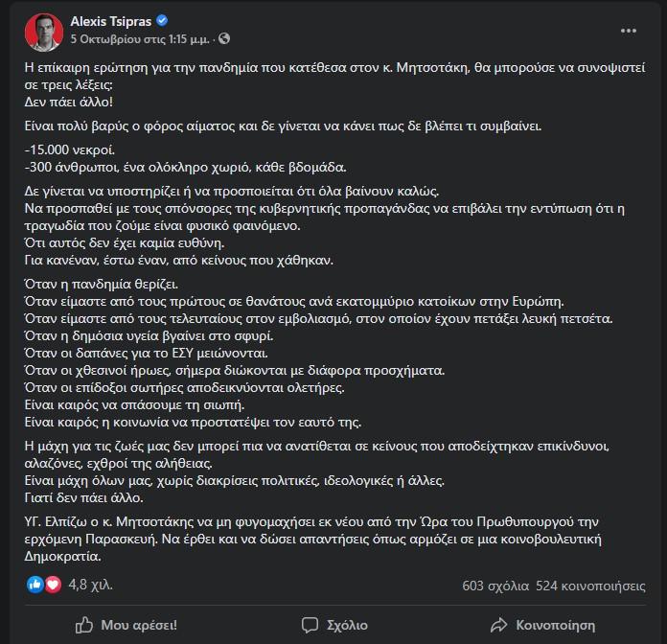The image size is (667, 644).
Task: Click the speech bubble comment icon
Action: (x=310, y=625)
